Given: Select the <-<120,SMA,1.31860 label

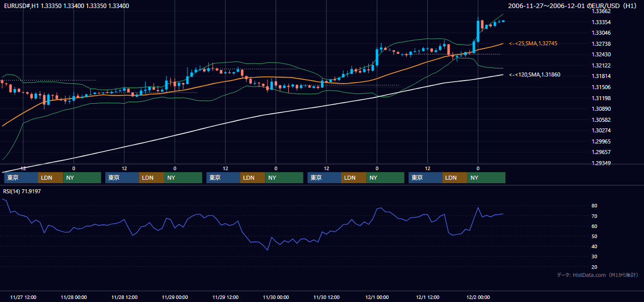Looking at the screenshot, I should tap(535, 74).
